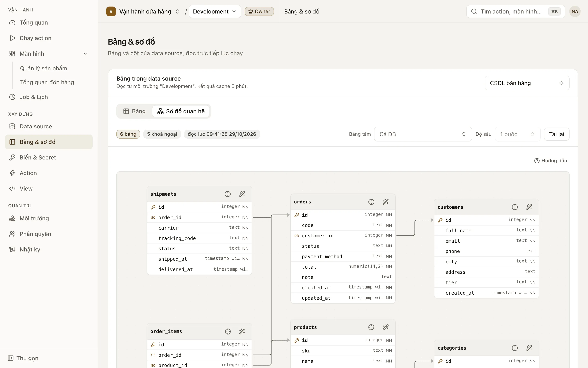Screen dimensions: 588x368
Task: Open Nhật ký in sidebar
Action: coord(49,250)
